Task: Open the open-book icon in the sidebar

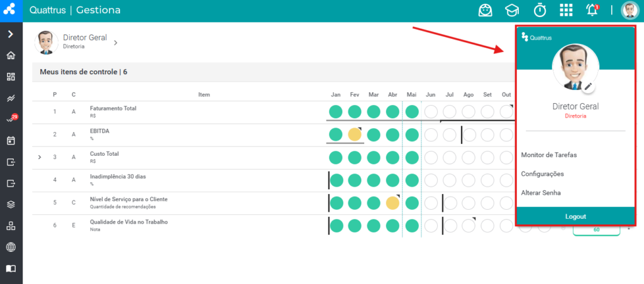Action: [x=11, y=268]
